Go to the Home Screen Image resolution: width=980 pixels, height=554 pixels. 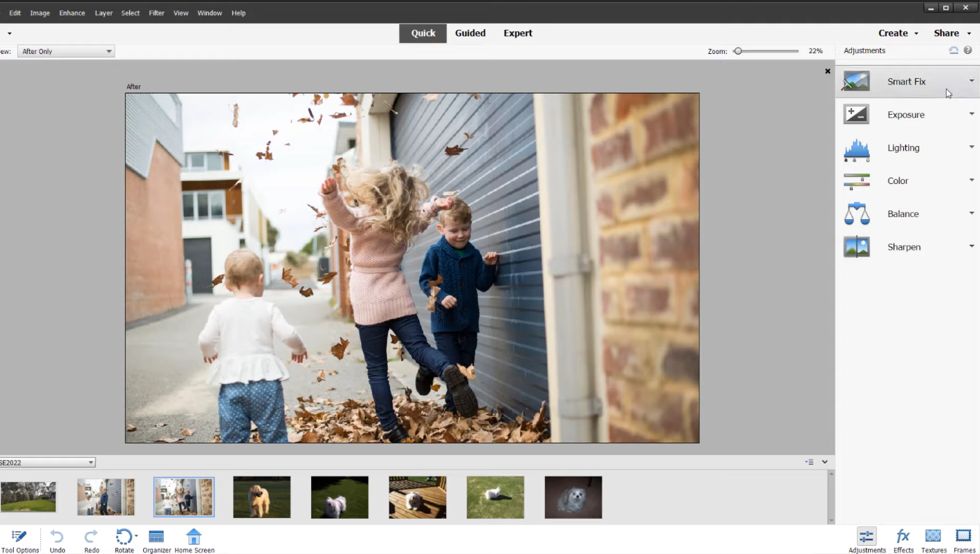click(194, 536)
